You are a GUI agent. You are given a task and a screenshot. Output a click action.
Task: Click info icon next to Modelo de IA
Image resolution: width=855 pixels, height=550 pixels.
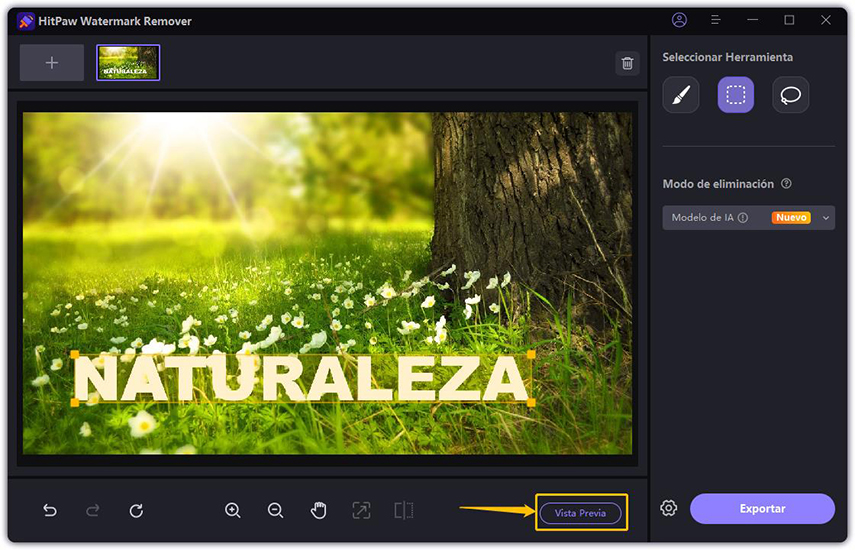(x=743, y=217)
